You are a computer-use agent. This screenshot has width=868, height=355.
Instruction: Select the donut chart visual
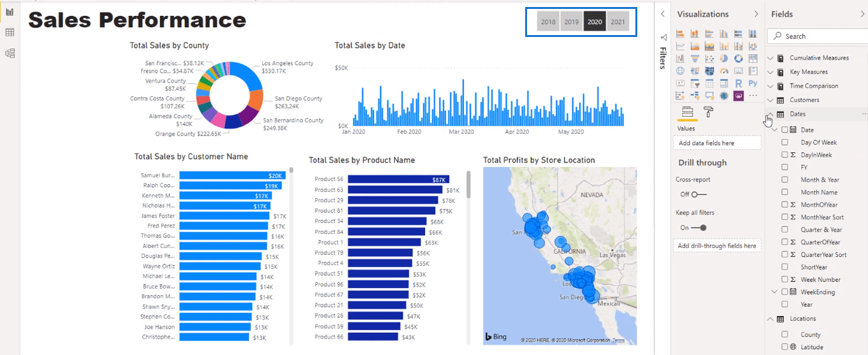coord(739,59)
